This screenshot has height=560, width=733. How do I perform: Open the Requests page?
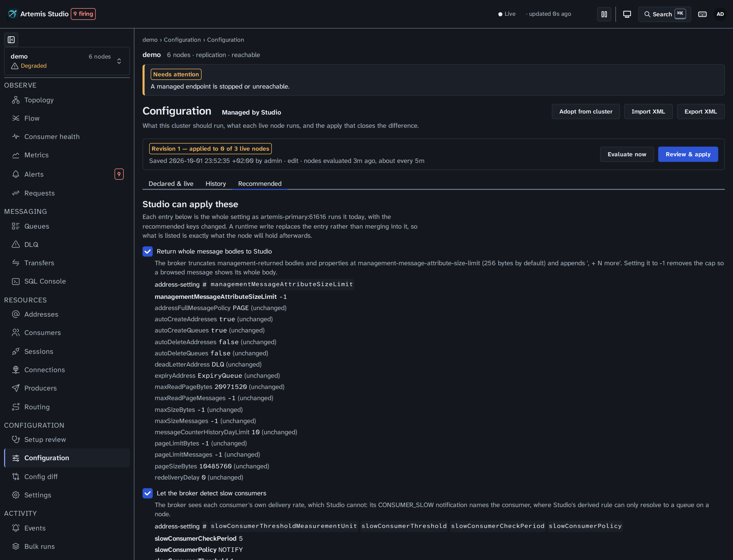tap(67, 193)
